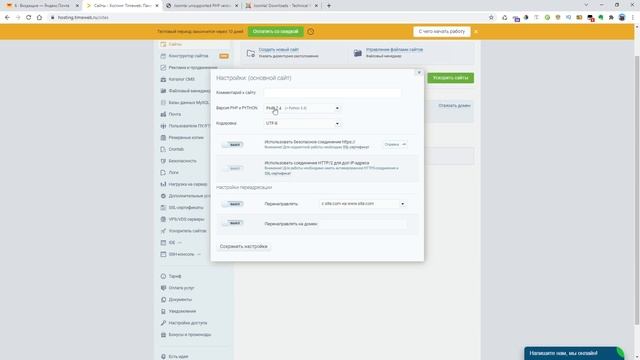This screenshot has height=360, width=640.
Task: Click the browser address bar
Action: point(269,18)
